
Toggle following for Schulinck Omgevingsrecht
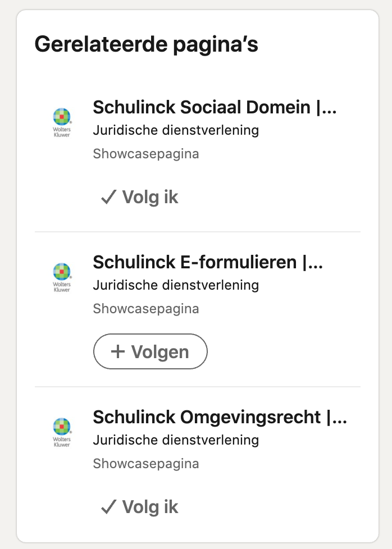(x=139, y=507)
